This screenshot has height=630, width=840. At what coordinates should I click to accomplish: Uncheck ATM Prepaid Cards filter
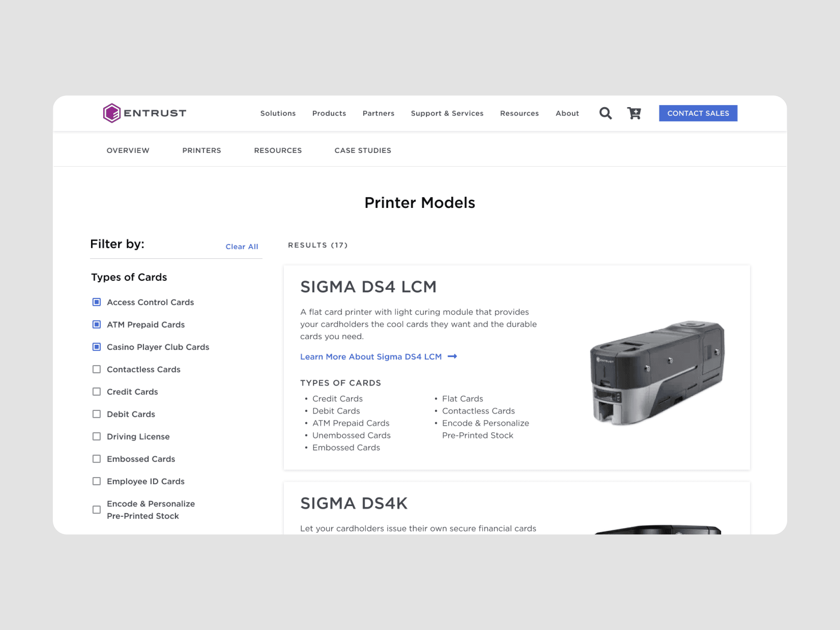click(97, 325)
